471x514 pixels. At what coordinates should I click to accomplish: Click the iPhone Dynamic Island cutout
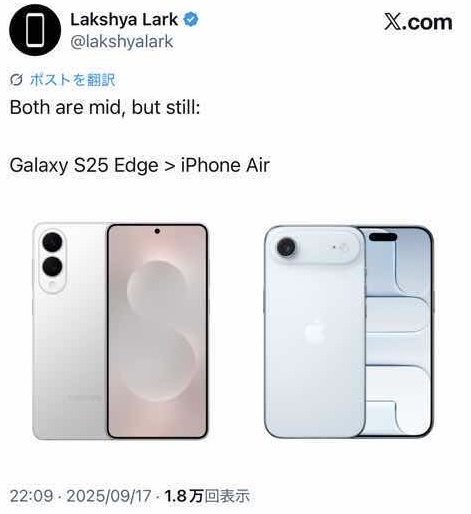point(383,237)
